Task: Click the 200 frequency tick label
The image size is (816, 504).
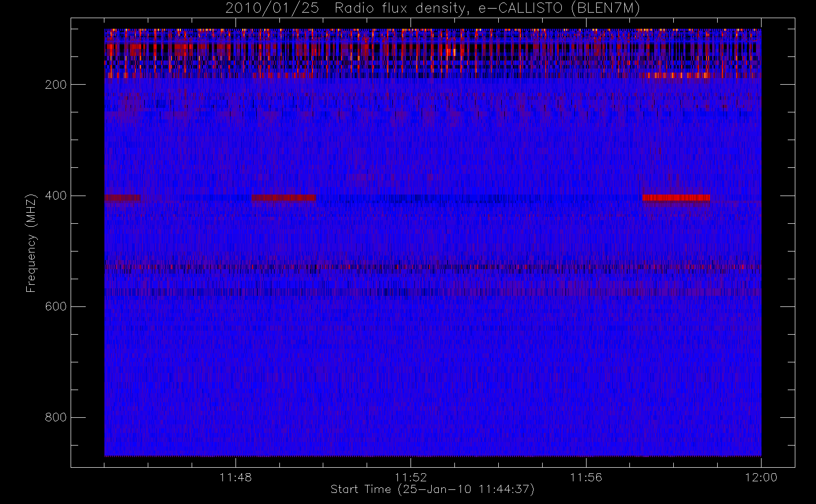Action: point(56,85)
